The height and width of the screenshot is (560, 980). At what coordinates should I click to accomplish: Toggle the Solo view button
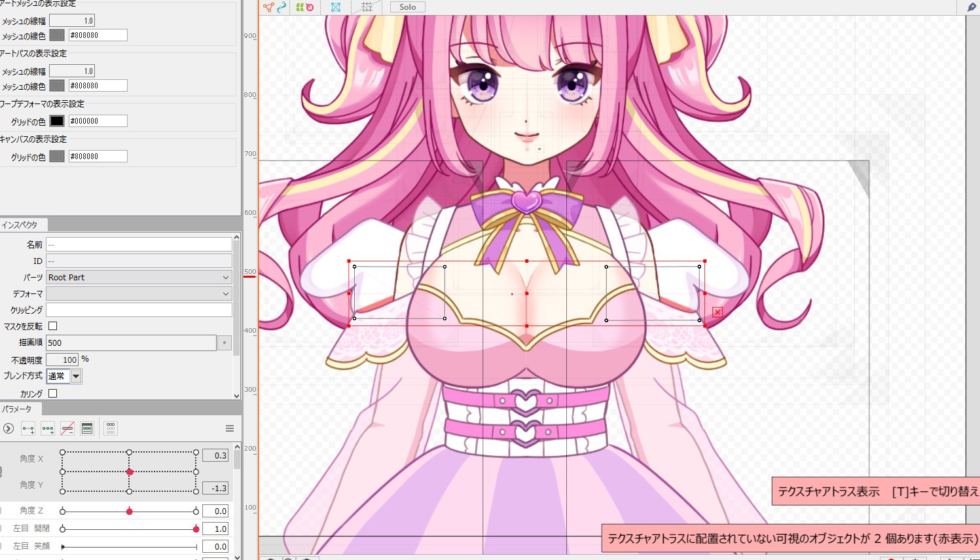click(x=407, y=7)
